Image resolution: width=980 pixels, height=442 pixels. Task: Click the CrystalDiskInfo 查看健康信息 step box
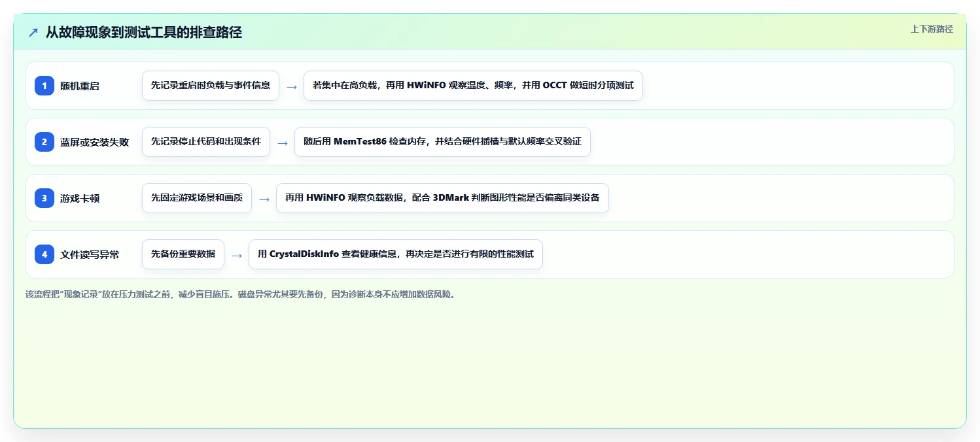coord(396,254)
